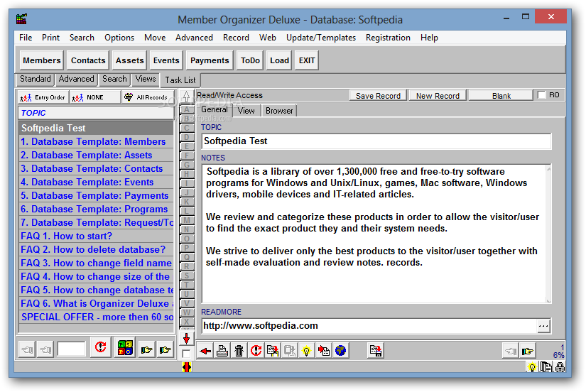Screen dimensions: 586x392
Task: Click the NOTES text area scrollbar
Action: (x=548, y=234)
